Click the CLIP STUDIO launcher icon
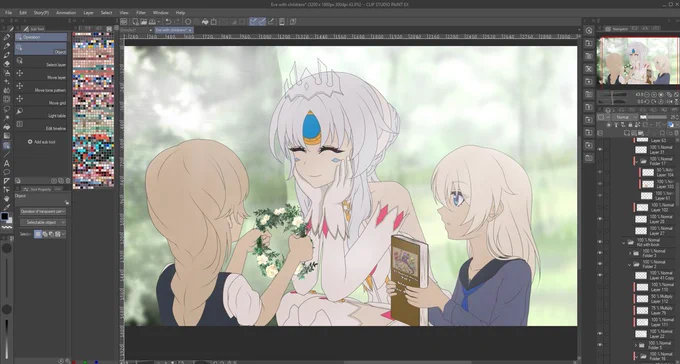This screenshot has height=364, width=680. pos(124,22)
